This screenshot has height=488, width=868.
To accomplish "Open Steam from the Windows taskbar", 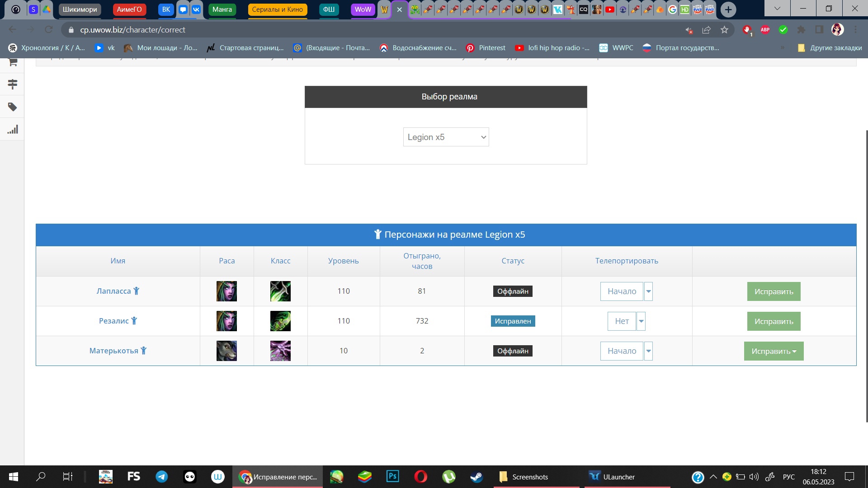I will click(x=476, y=477).
